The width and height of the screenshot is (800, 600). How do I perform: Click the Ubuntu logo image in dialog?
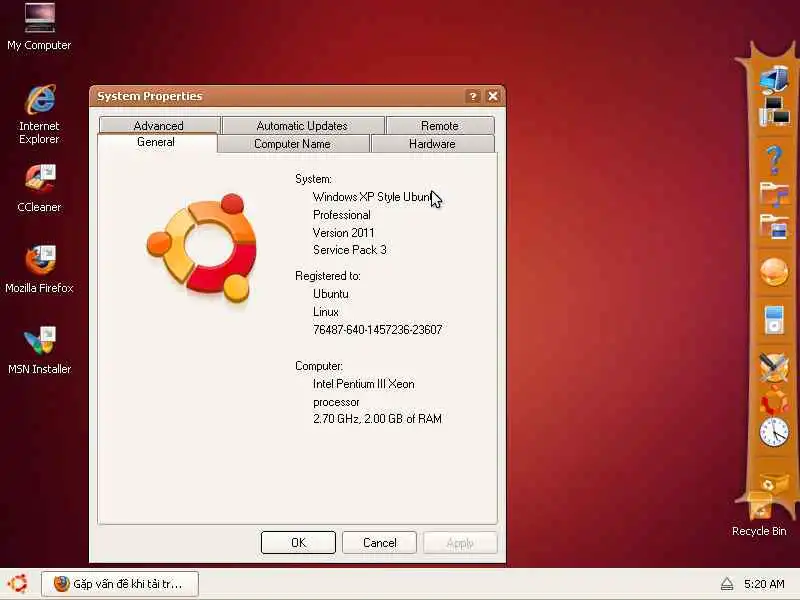203,248
